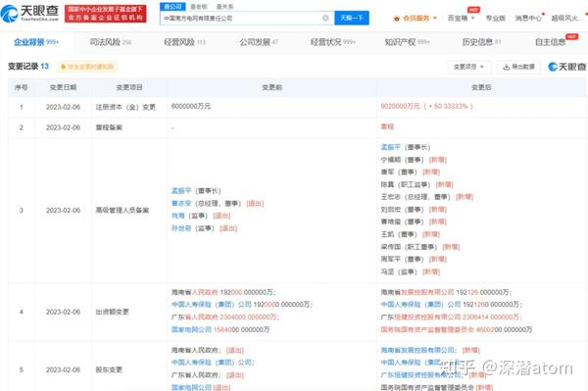Viewport: 588px width, 391px height.
Task: Click the 变更项目 column header
Action: 129,87
